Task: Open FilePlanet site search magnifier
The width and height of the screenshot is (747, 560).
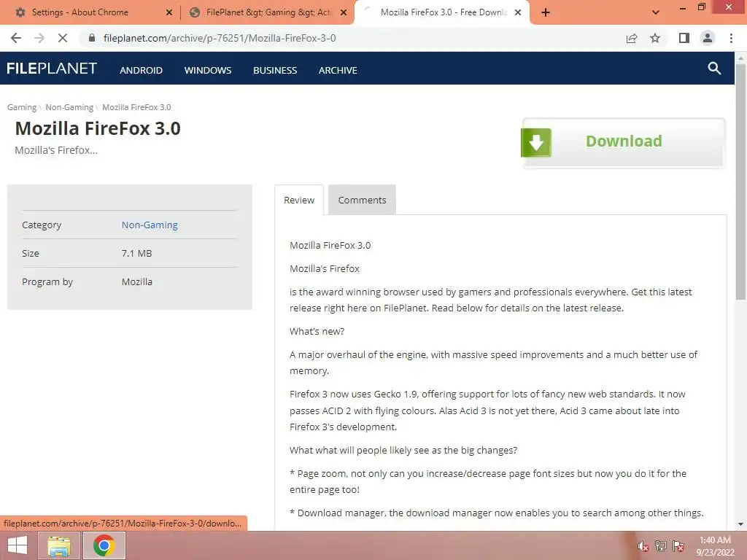Action: pos(714,68)
